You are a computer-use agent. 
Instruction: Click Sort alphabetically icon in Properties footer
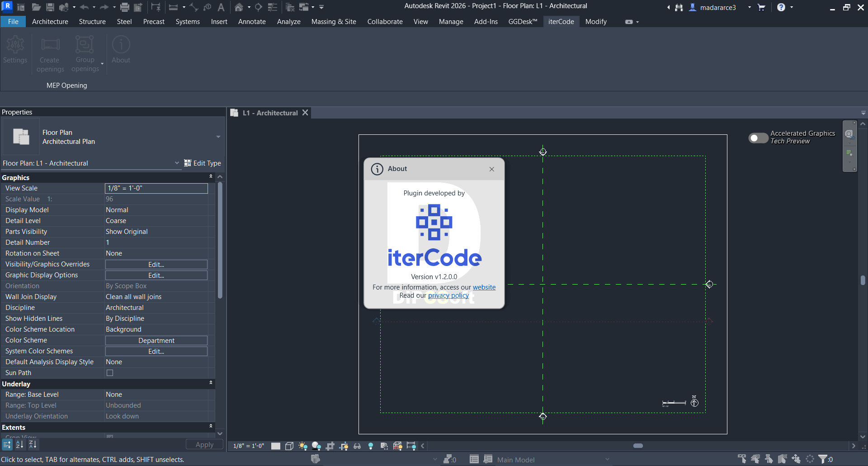tap(19, 445)
